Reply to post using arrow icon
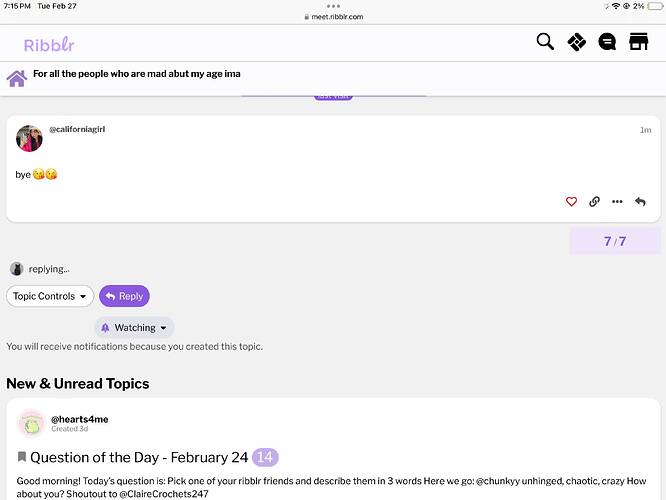The height and width of the screenshot is (500, 666). click(x=640, y=201)
